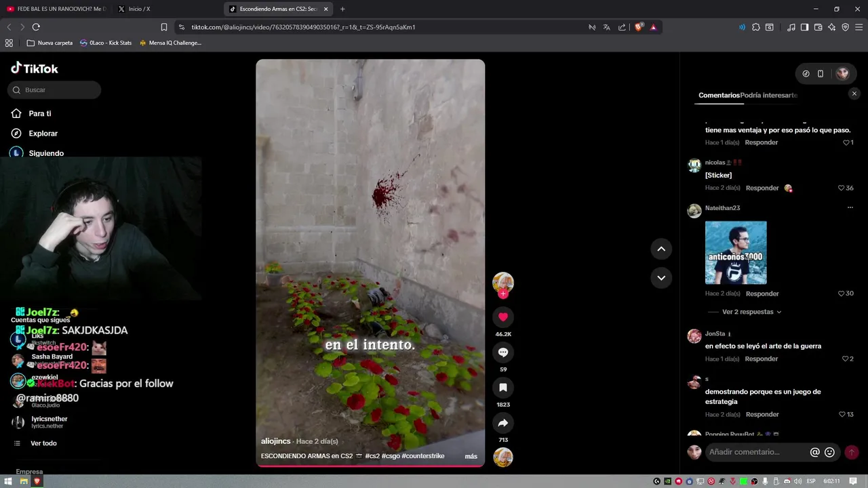The width and height of the screenshot is (868, 488).
Task: Open Nueva carpeta bookmarks folder
Action: pyautogui.click(x=50, y=43)
